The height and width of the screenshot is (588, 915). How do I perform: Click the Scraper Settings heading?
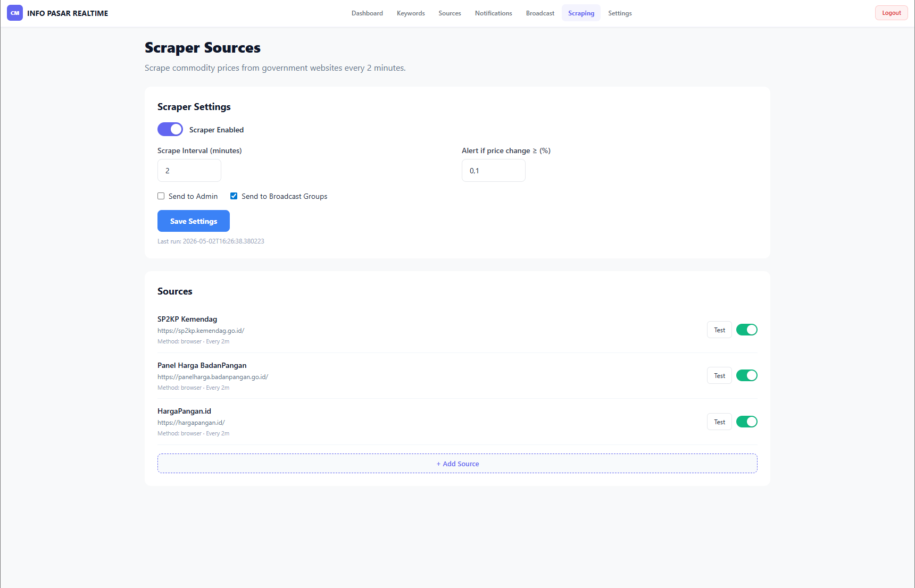coord(194,107)
